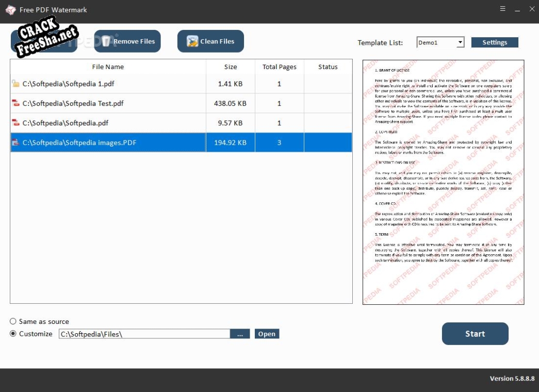The height and width of the screenshot is (392, 539).
Task: Select the Customize output radio option
Action: (13, 334)
